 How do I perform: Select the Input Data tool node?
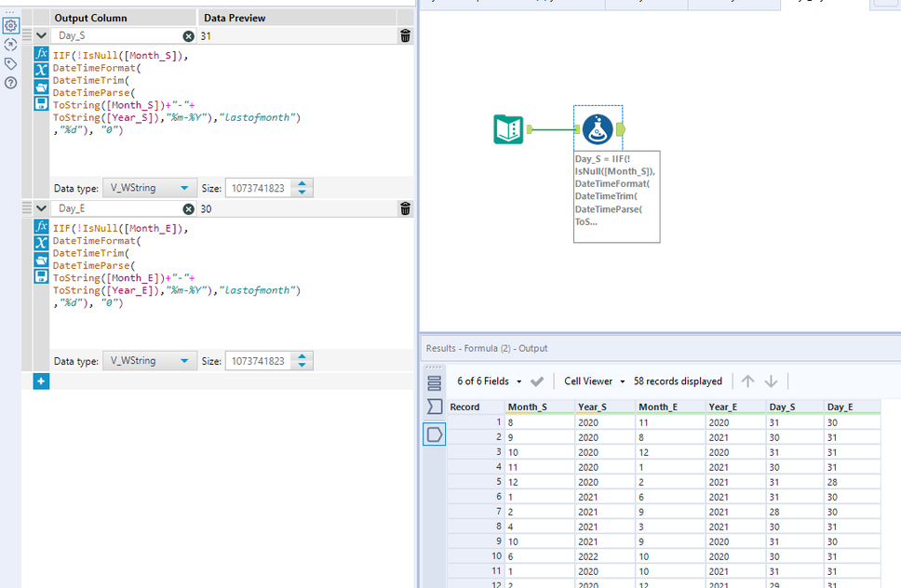pyautogui.click(x=508, y=129)
